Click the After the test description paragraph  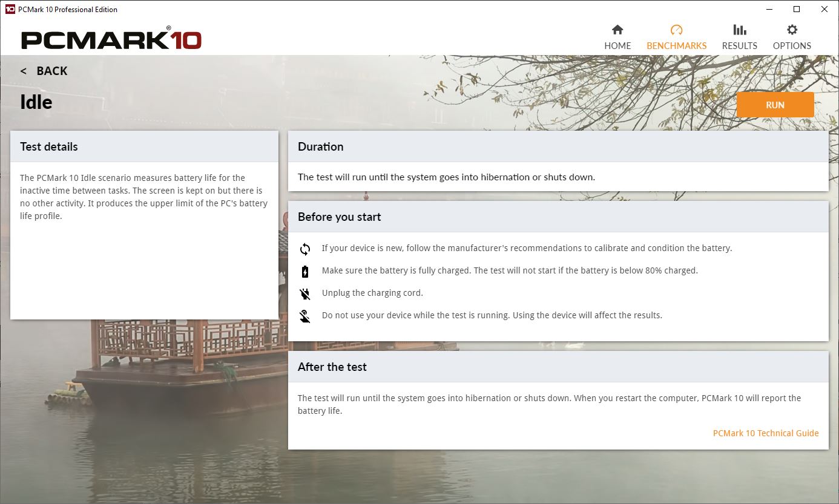(550, 404)
